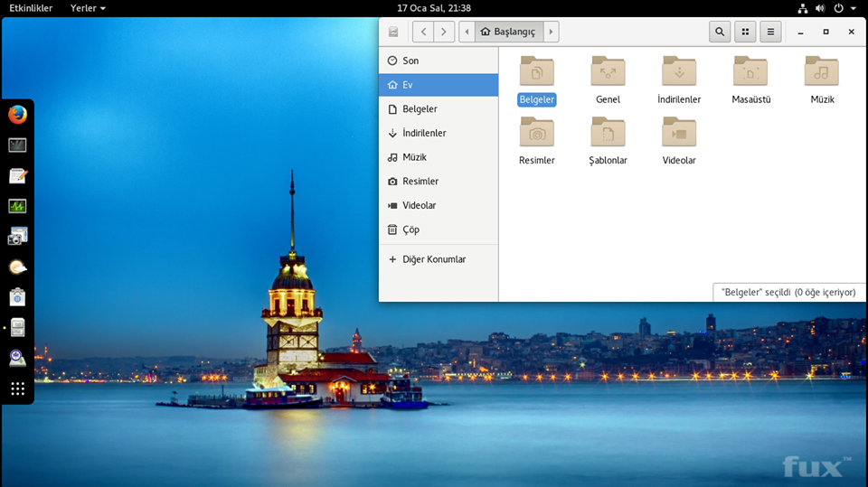
Task: Show all applications grid
Action: pos(17,389)
